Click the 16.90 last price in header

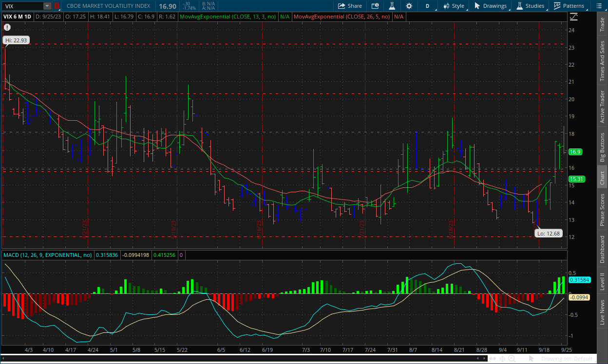coord(167,6)
